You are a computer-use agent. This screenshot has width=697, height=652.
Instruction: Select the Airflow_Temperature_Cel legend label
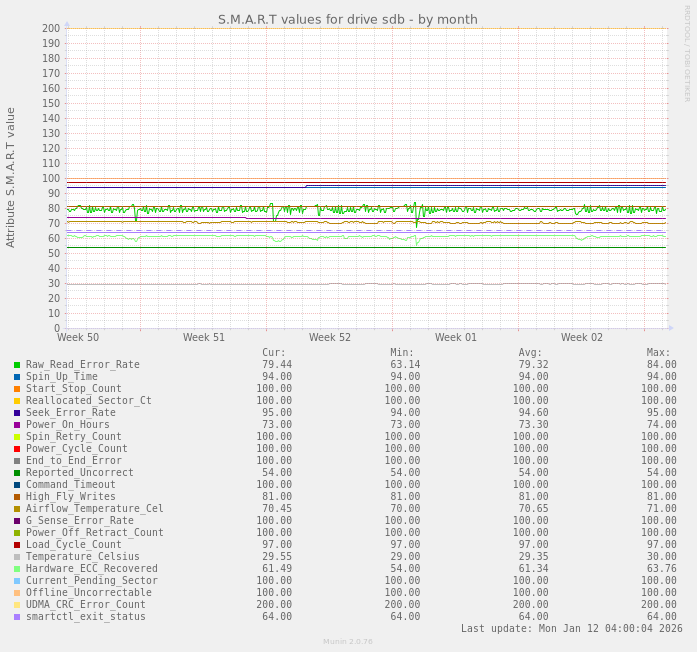(x=95, y=508)
